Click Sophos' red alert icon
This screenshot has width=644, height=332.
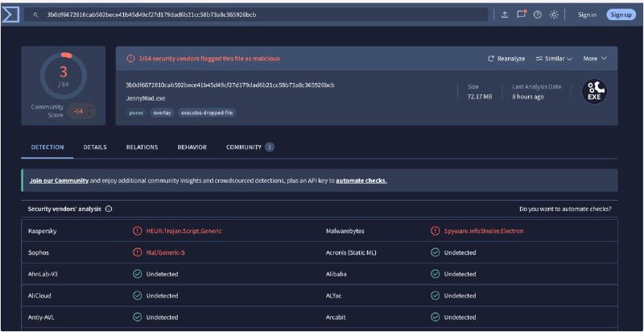(x=137, y=252)
